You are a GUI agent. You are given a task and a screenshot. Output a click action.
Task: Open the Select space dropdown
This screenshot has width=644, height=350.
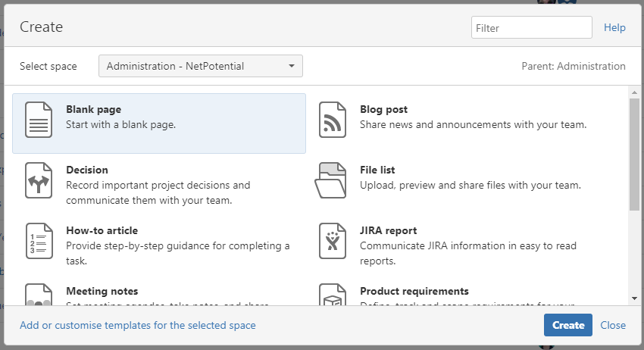click(x=201, y=66)
